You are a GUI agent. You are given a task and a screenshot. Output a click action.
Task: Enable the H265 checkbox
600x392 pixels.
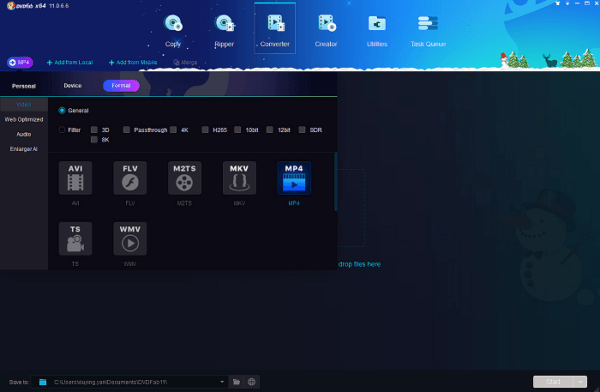(x=205, y=130)
